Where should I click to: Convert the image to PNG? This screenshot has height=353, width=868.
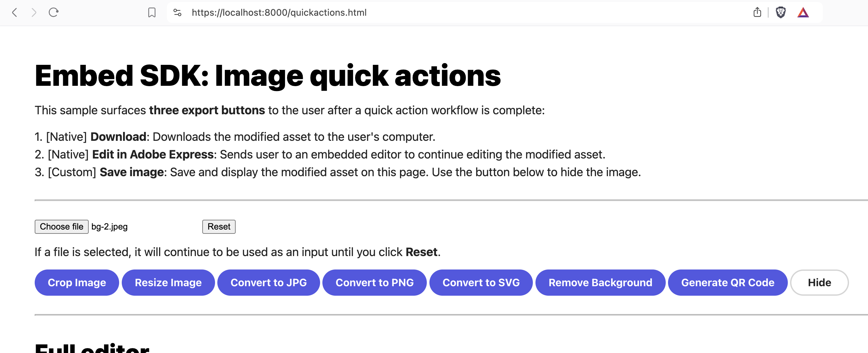click(x=375, y=283)
